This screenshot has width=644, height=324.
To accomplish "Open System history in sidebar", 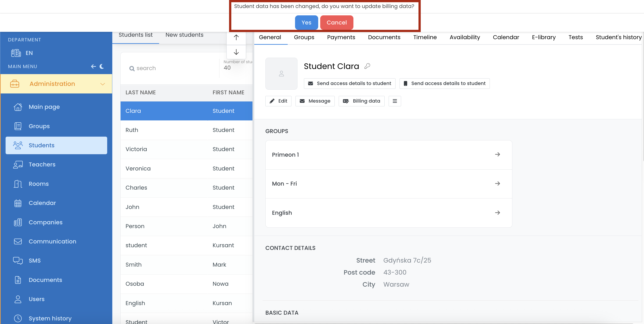I will pos(50,318).
